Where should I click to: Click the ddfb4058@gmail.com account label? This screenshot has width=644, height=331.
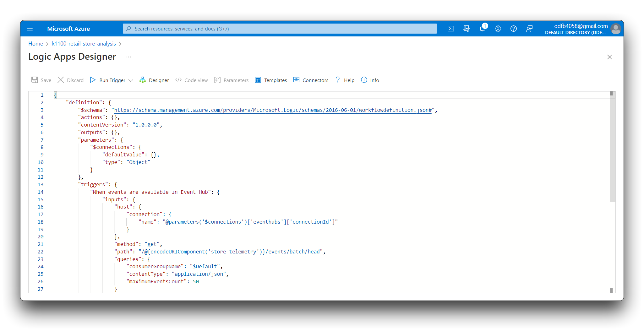[581, 26]
